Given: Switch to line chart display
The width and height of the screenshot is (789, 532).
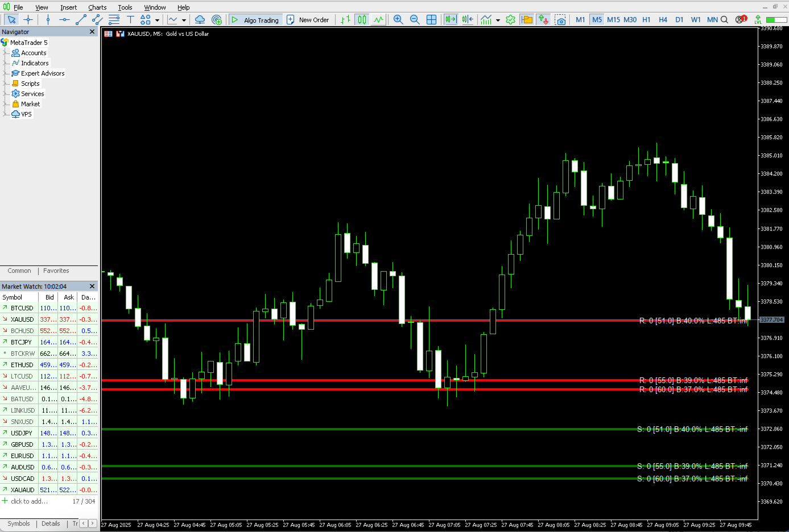Looking at the screenshot, I should pyautogui.click(x=378, y=20).
